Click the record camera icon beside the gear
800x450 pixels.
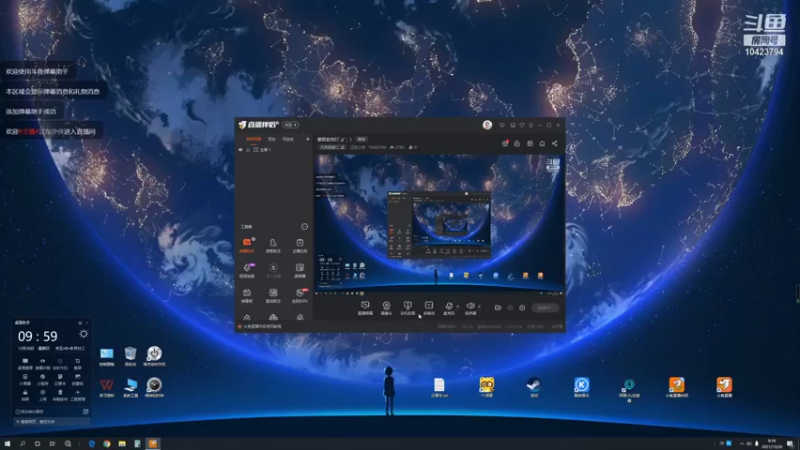coord(497,308)
